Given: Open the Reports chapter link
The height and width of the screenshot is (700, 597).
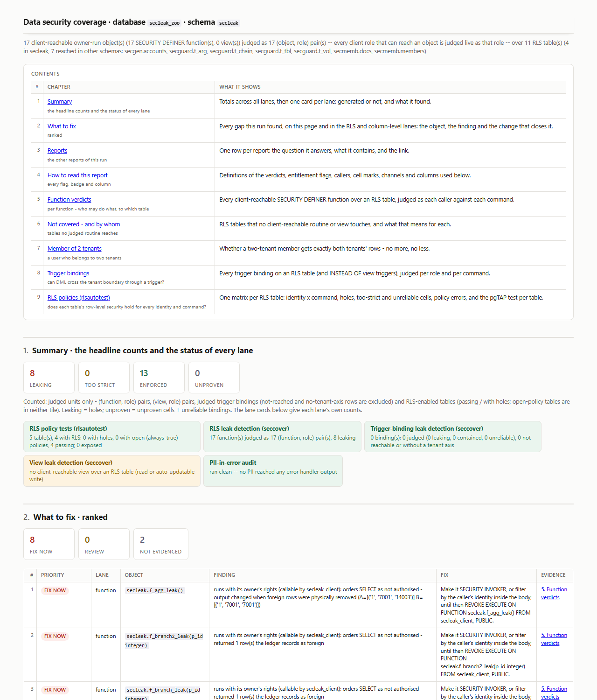Looking at the screenshot, I should [x=57, y=151].
